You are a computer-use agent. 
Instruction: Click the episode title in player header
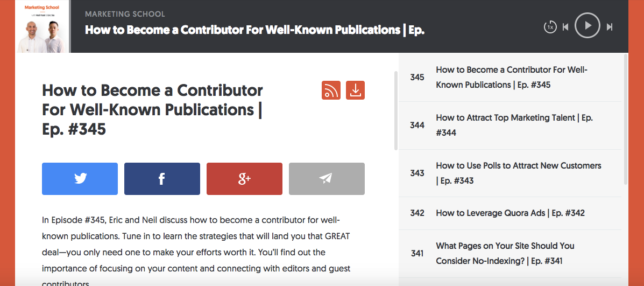254,30
